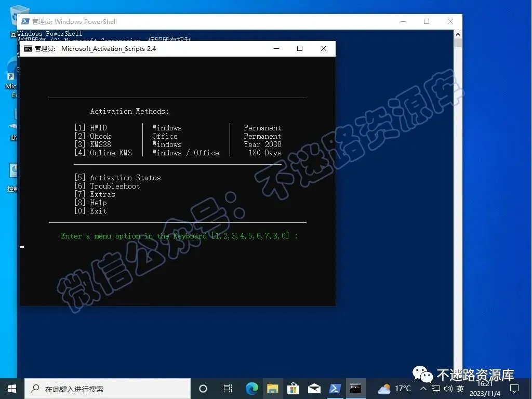
Task: Switch the input language indicator 英
Action: coord(460,389)
